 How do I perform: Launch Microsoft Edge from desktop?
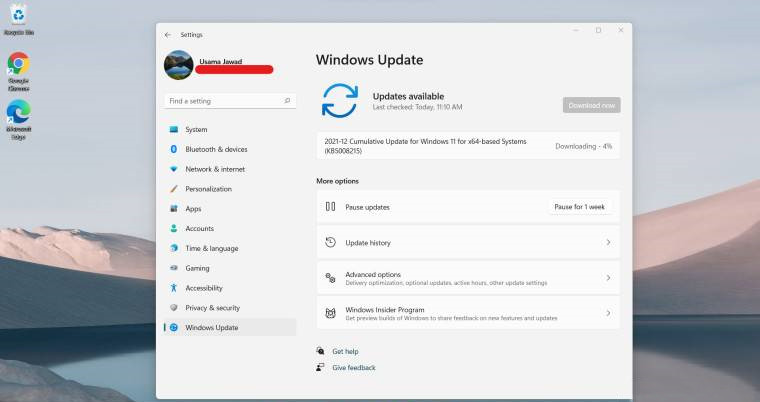coord(18,119)
